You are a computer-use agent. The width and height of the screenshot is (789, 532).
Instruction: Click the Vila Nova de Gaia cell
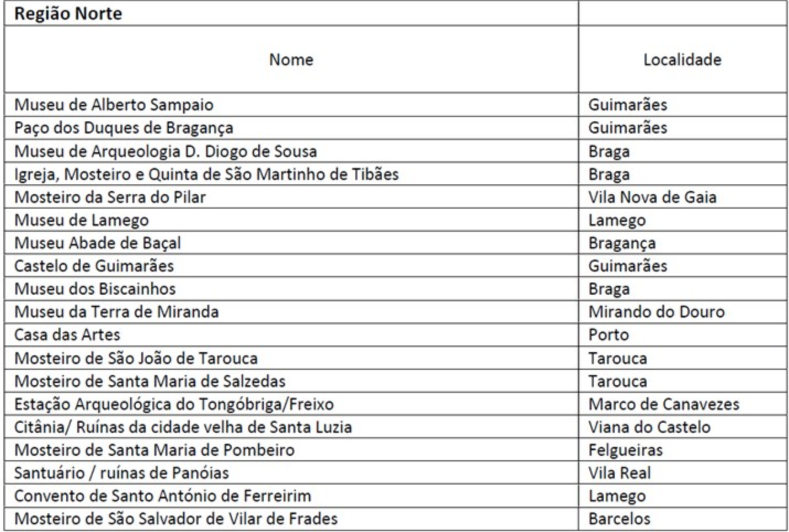[683, 197]
